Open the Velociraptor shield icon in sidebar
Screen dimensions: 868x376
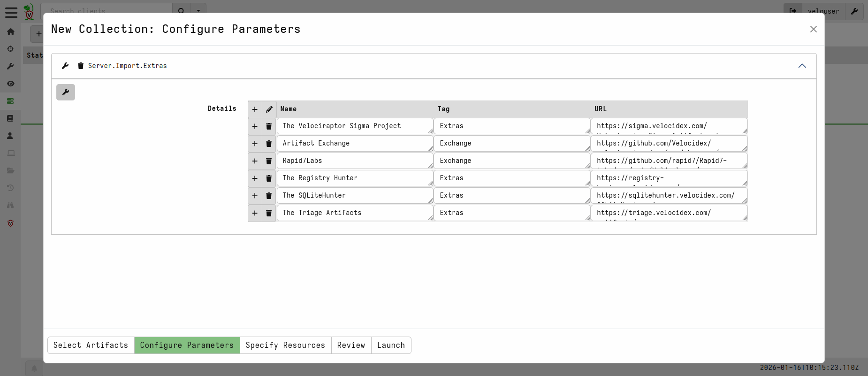point(10,223)
